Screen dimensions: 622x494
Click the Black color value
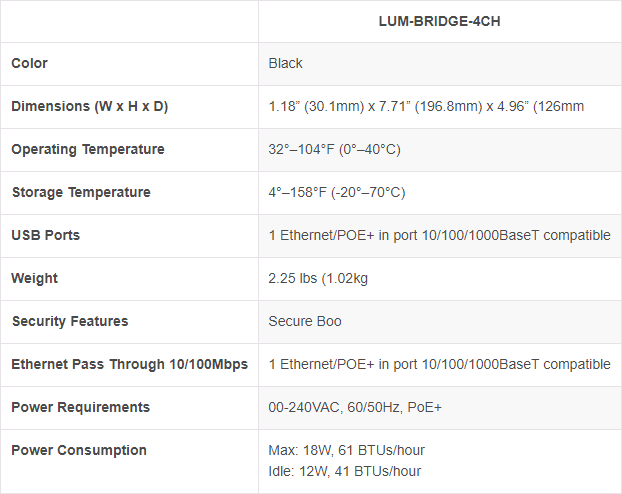point(286,64)
